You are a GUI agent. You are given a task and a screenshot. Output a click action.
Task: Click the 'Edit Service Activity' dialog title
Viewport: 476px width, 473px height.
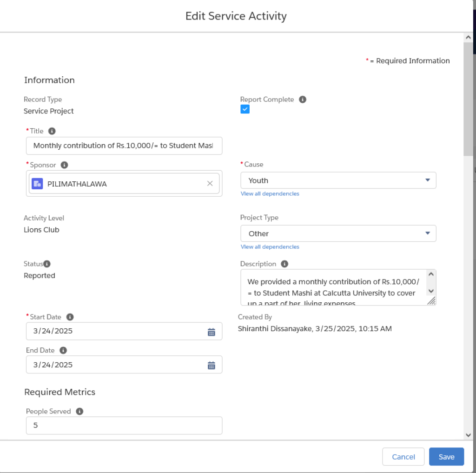coord(236,16)
